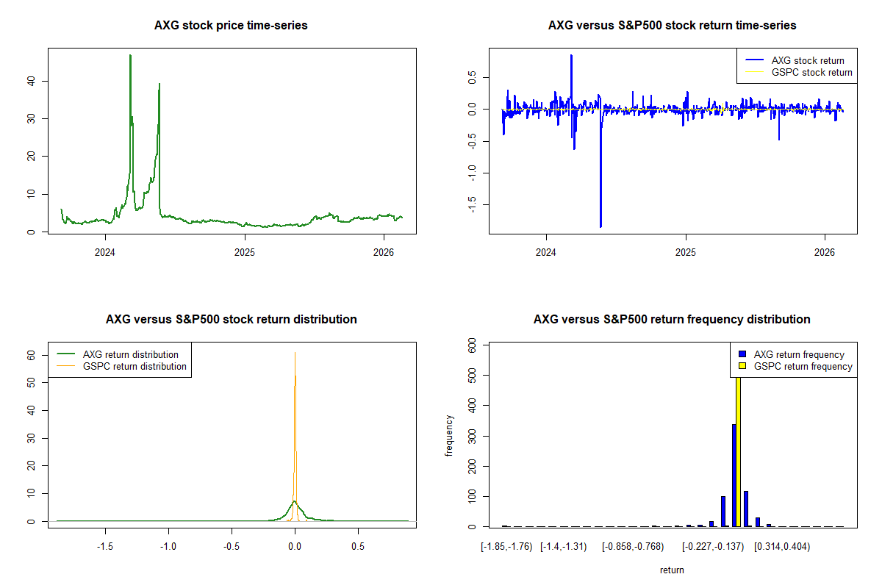This screenshot has height=588, width=882.
Task: Click the y-axis value 600 in the frequency plot
Action: click(473, 345)
